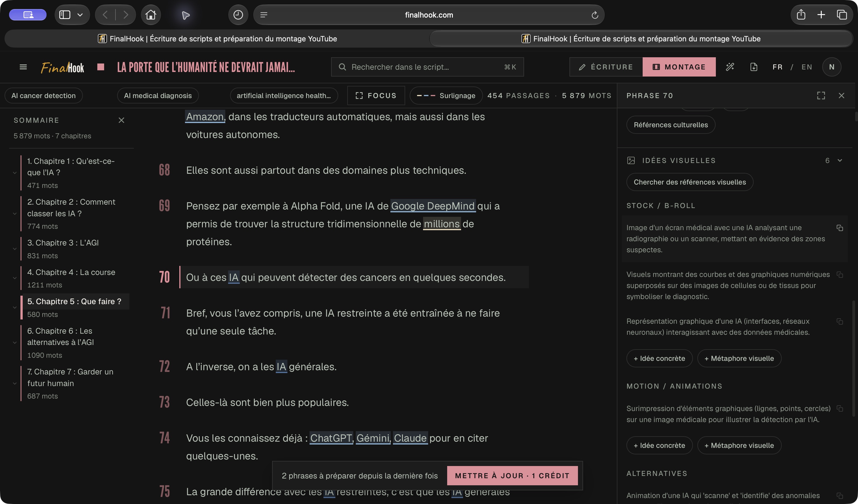The height and width of the screenshot is (504, 858).
Task: Copy the neural network representation idea
Action: click(840, 321)
